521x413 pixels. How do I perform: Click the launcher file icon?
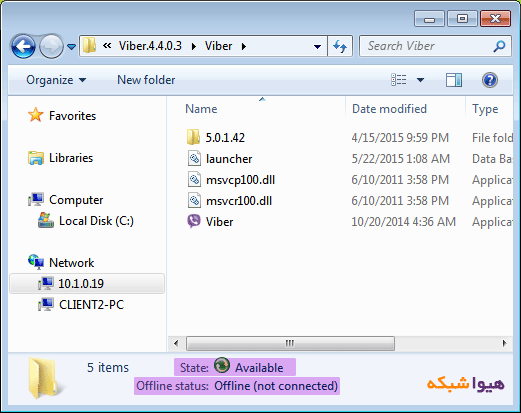194,158
